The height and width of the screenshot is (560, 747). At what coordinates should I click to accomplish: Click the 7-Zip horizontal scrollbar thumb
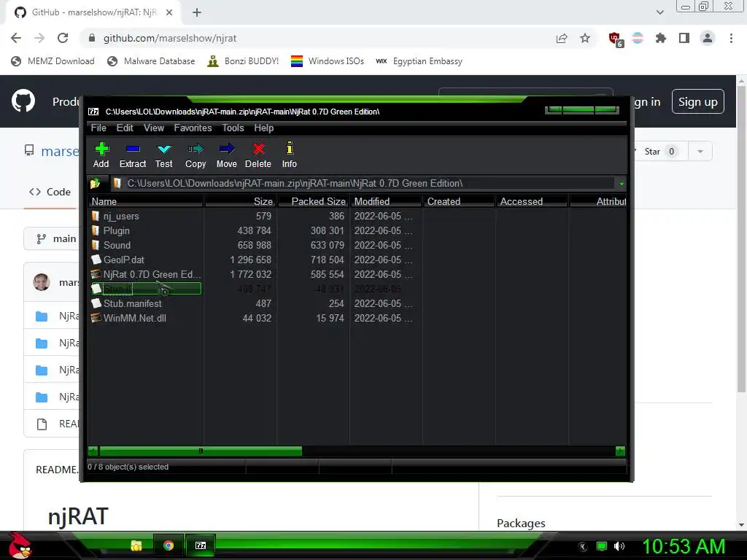201,451
